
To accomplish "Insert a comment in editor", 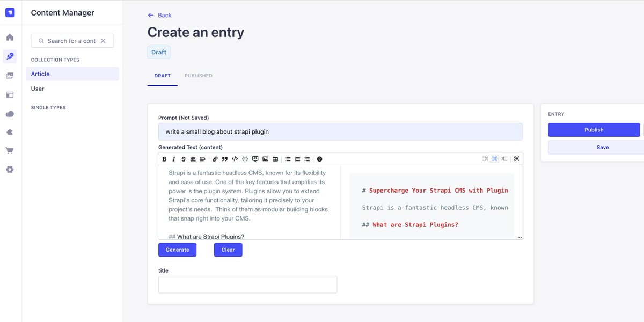I will click(x=255, y=159).
